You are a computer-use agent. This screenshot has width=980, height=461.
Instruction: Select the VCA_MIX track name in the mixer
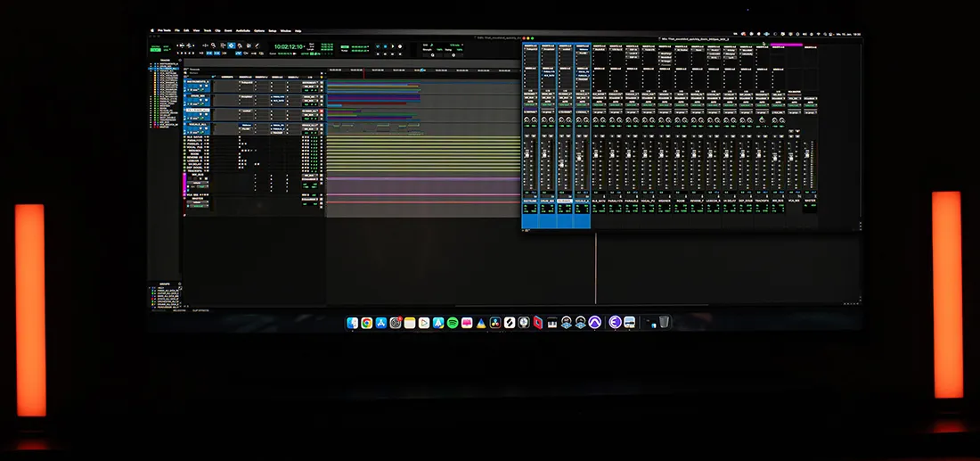click(794, 201)
